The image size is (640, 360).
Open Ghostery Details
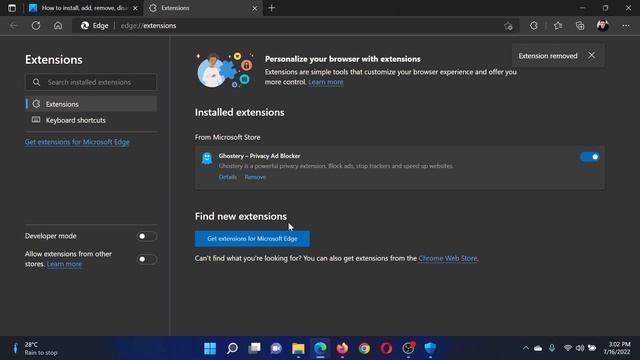coord(228,177)
